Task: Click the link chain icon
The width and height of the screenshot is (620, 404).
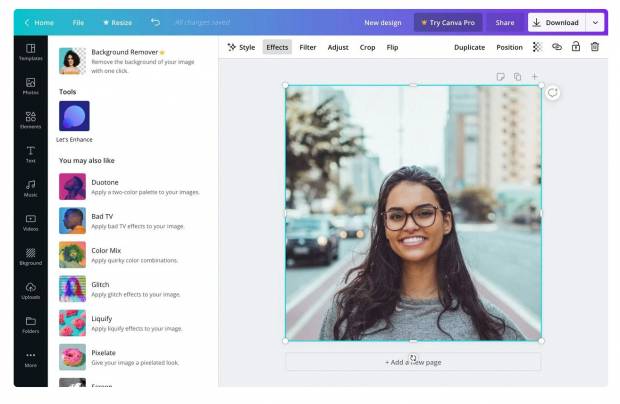Action: click(x=557, y=47)
